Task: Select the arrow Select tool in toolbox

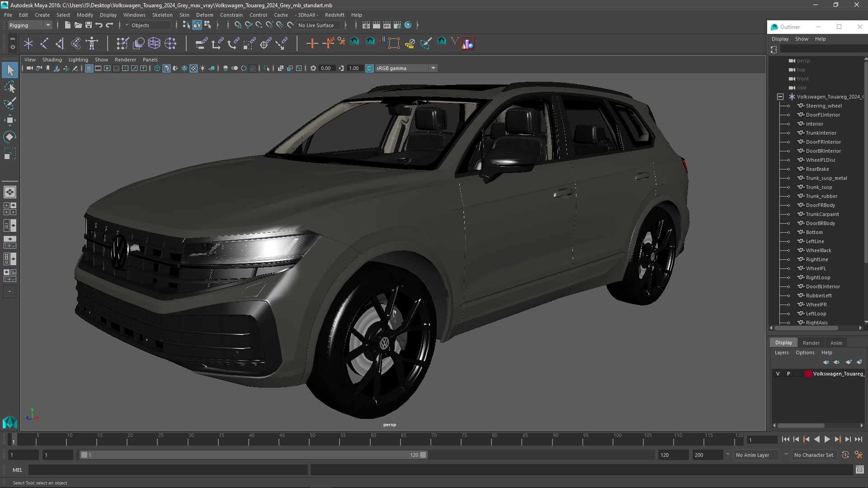Action: point(10,70)
